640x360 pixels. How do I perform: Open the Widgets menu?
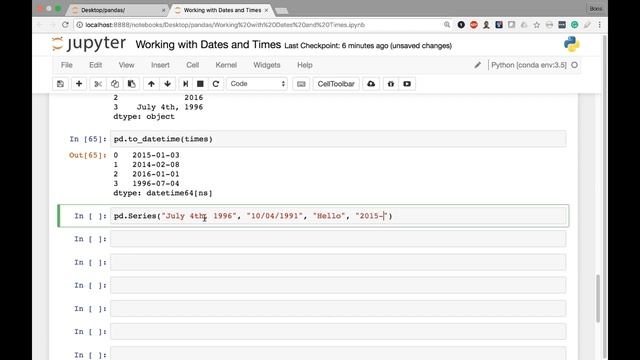click(x=267, y=65)
